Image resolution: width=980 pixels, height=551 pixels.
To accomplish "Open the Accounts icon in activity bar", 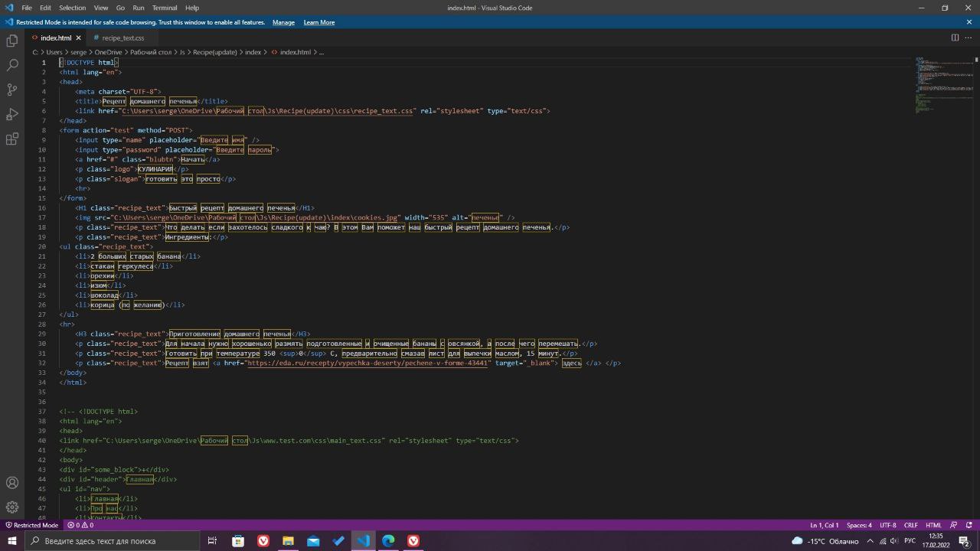I will [x=12, y=483].
